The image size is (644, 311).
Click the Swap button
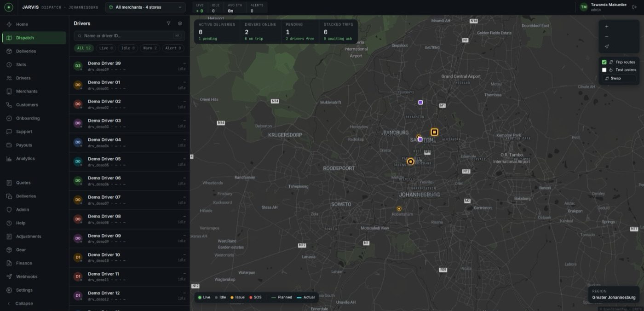pyautogui.click(x=619, y=78)
